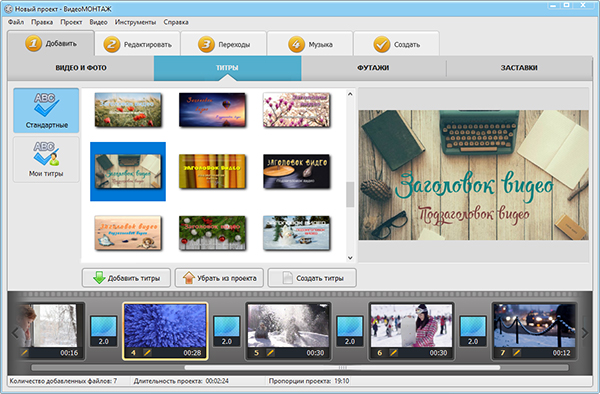Click the ВидеоМОНТАЖ app icon in title bar

point(8,8)
